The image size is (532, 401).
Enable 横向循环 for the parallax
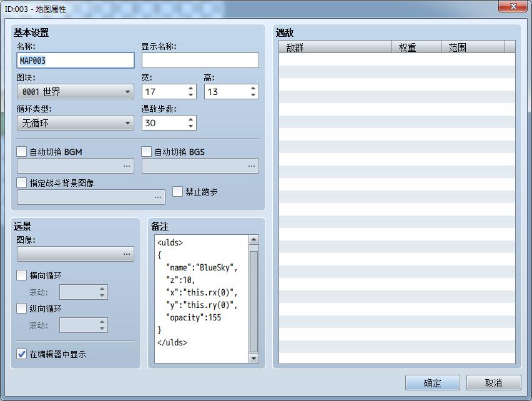22,275
